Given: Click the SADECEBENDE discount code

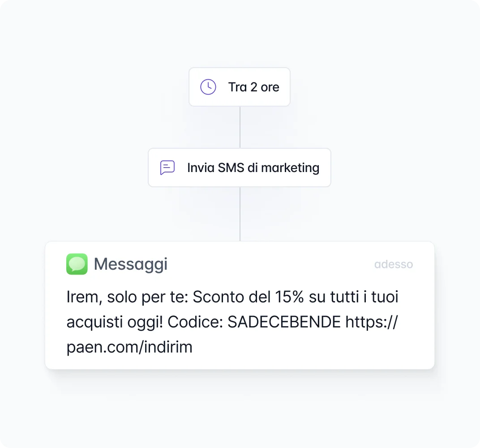Looking at the screenshot, I should (x=284, y=322).
